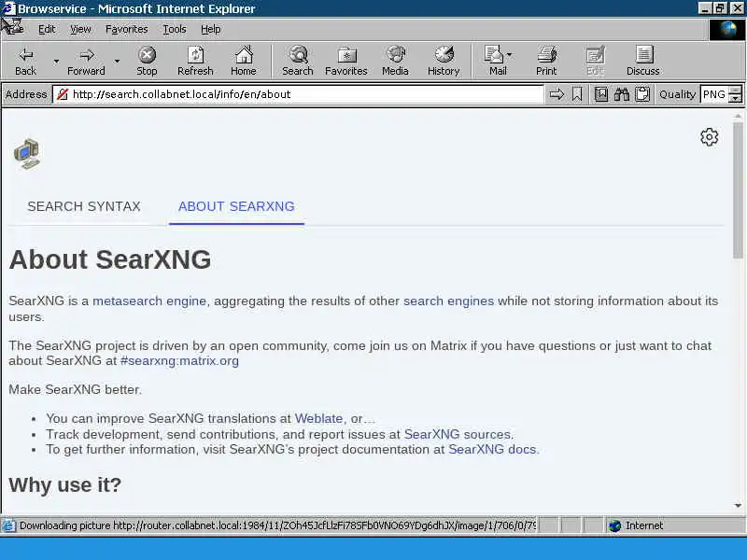747x560 pixels.
Task: Open the Favorites toolbar button
Action: pos(346,61)
